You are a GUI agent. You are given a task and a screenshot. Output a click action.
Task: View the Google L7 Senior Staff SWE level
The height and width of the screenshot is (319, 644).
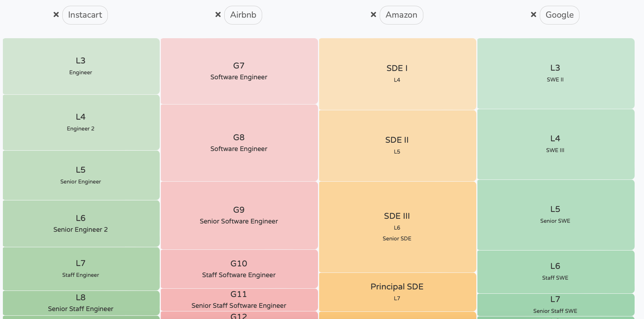pyautogui.click(x=555, y=305)
